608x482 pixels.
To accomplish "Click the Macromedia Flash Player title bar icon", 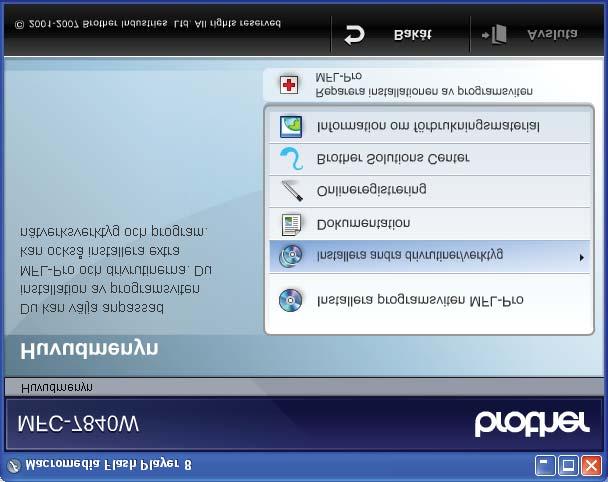I will 14,465.
